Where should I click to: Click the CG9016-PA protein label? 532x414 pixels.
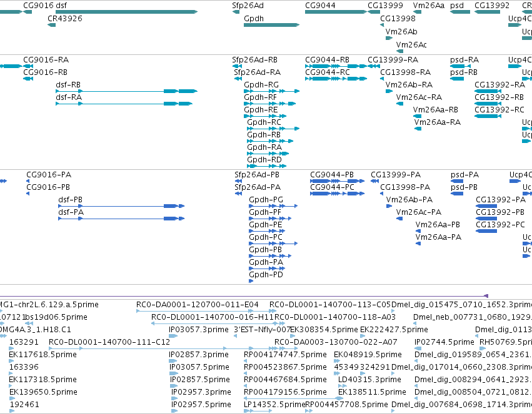(49, 174)
